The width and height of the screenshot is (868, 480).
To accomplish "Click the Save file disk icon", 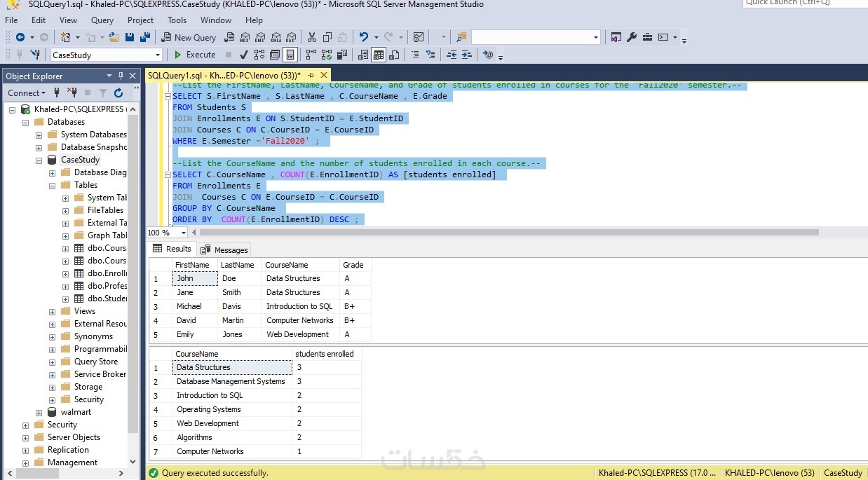I will click(130, 37).
